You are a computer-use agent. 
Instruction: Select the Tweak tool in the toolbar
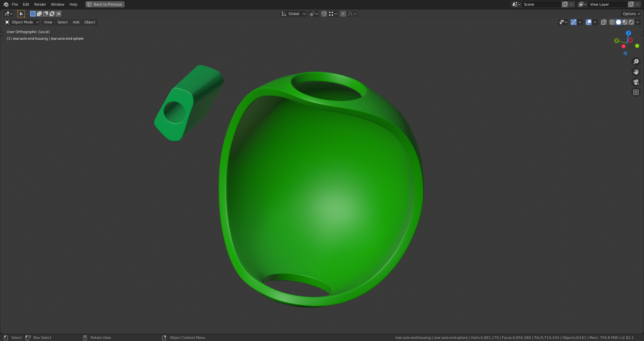point(21,13)
